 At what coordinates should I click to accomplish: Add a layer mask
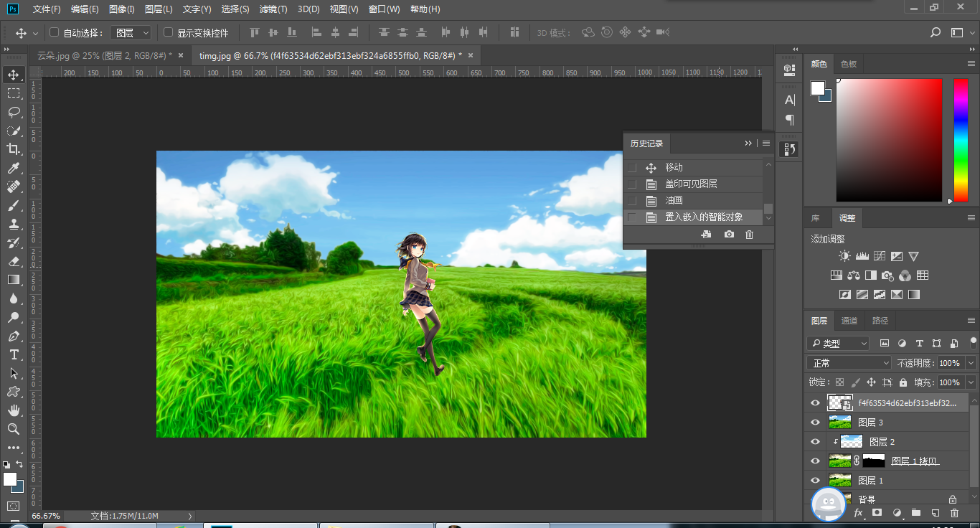click(x=877, y=513)
